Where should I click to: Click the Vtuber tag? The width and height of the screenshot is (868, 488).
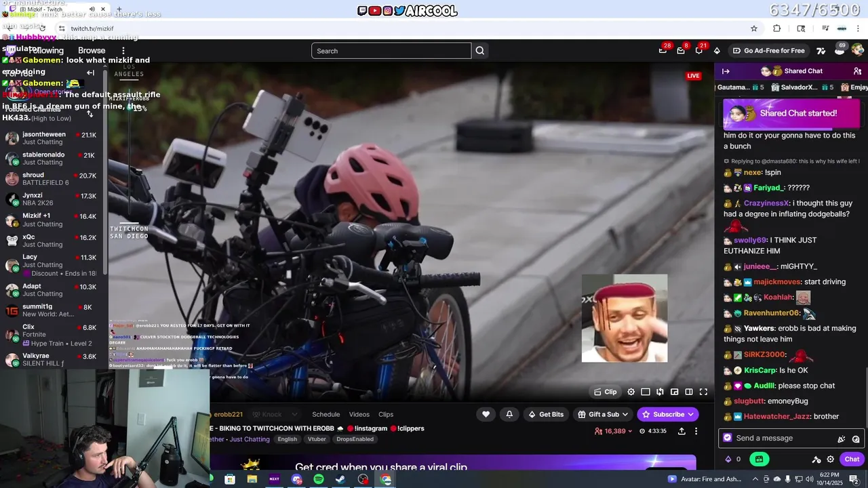(317, 439)
